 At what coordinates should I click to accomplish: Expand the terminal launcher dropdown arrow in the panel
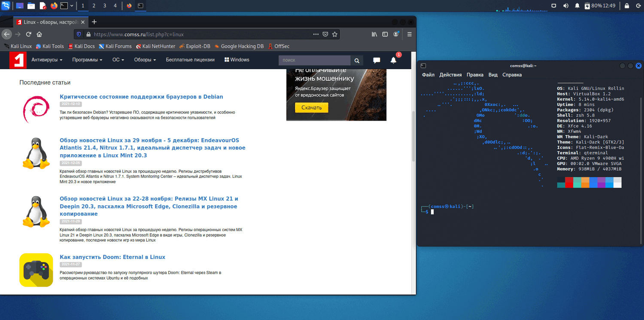[x=72, y=6]
